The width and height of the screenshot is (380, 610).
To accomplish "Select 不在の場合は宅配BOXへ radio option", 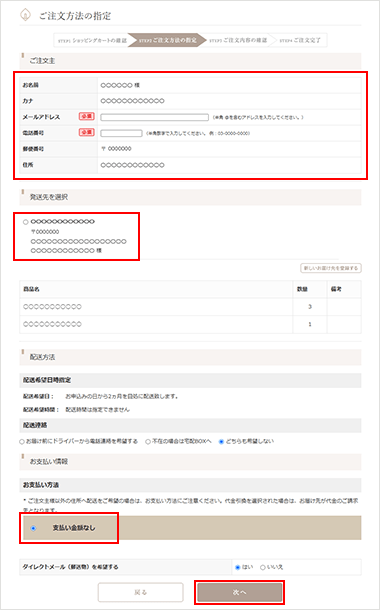I will [148, 442].
